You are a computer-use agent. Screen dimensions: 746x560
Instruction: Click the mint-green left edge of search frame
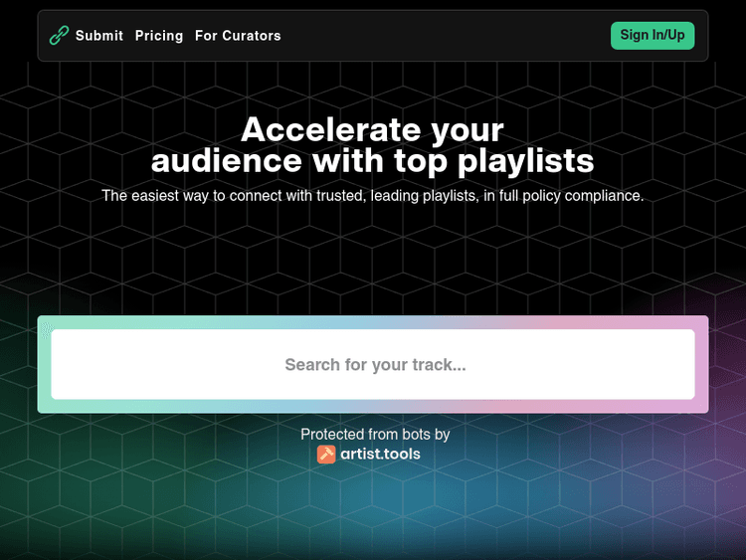coord(44,365)
